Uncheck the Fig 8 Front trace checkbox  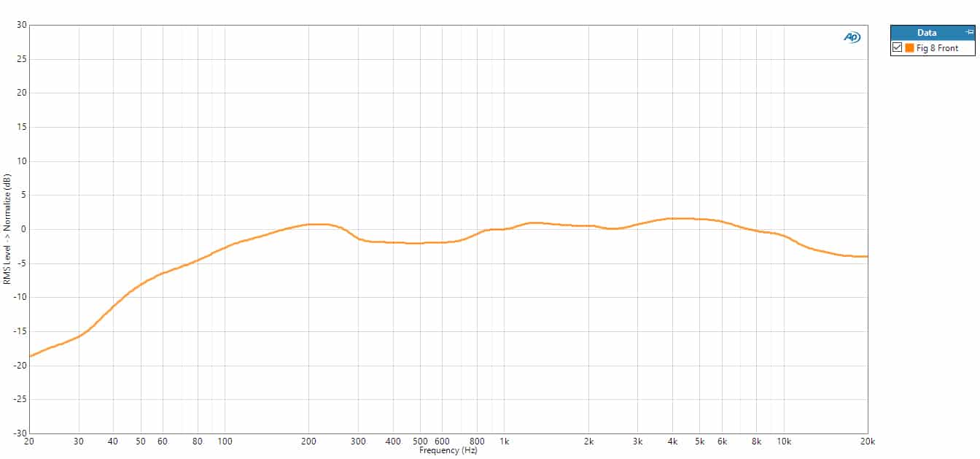pyautogui.click(x=897, y=48)
